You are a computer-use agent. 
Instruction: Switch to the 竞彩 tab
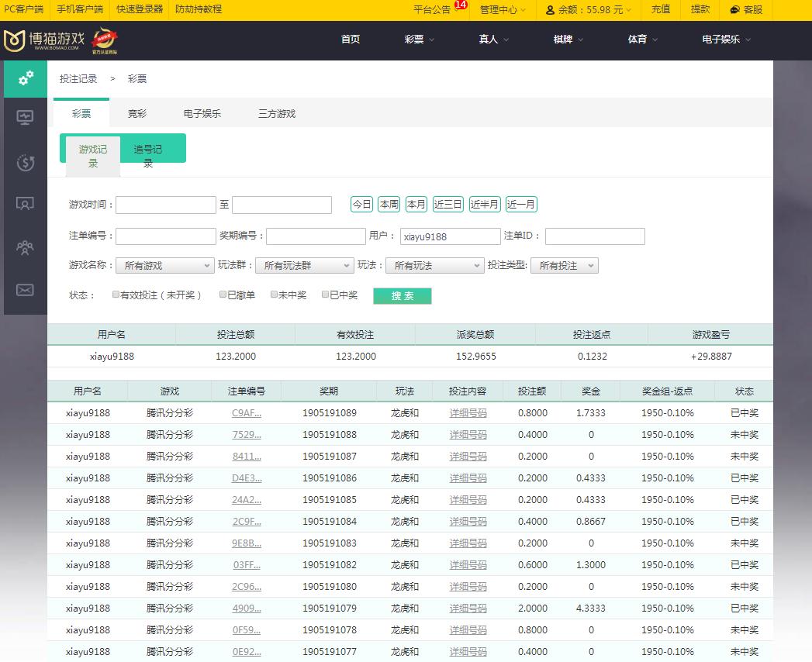point(137,114)
